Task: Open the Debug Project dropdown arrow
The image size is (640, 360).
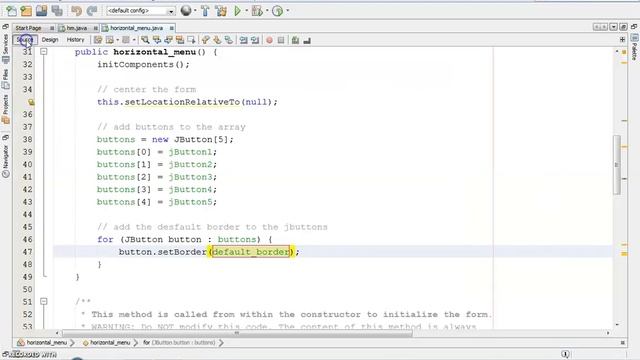Action: point(267,11)
